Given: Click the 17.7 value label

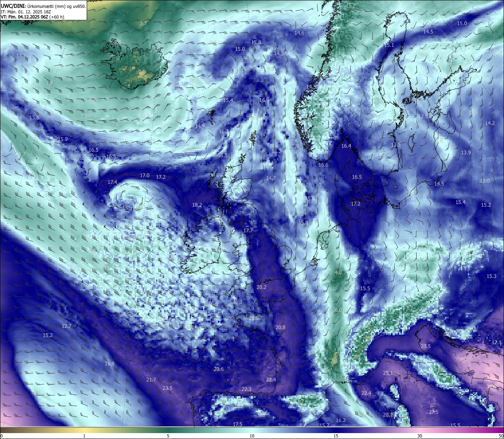Looking at the screenshot, I should pos(248,230).
